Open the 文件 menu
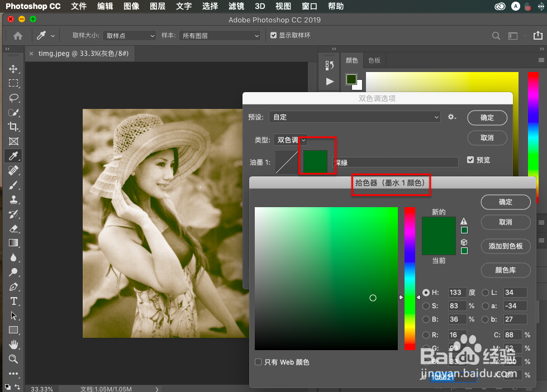This screenshot has width=547, height=392. coord(79,6)
